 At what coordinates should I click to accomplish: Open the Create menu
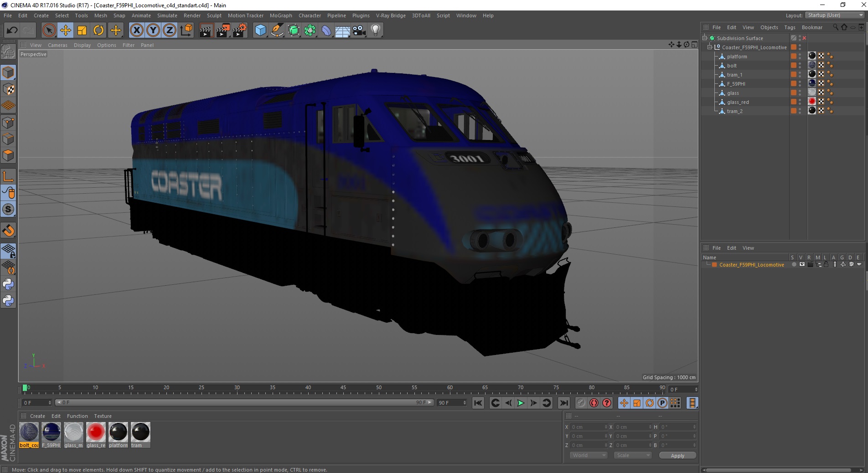[x=41, y=15]
